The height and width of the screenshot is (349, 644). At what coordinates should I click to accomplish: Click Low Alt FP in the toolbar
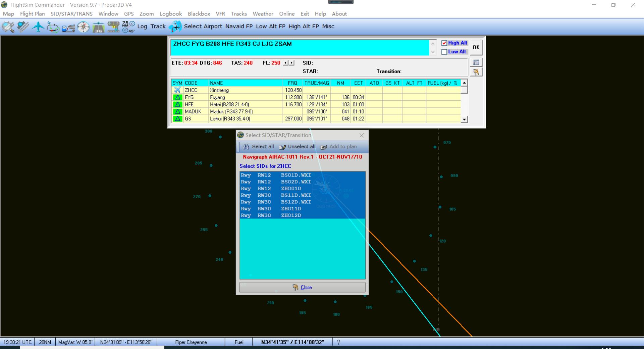tap(270, 26)
